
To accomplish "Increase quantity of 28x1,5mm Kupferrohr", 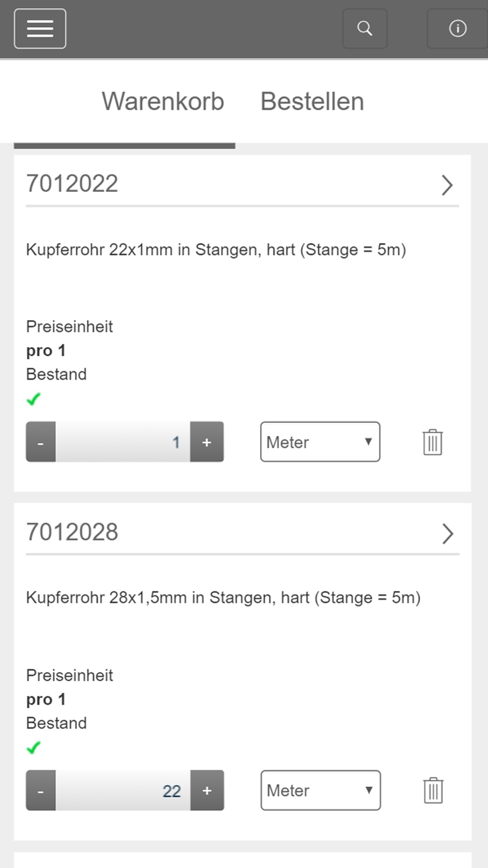I will tap(207, 790).
